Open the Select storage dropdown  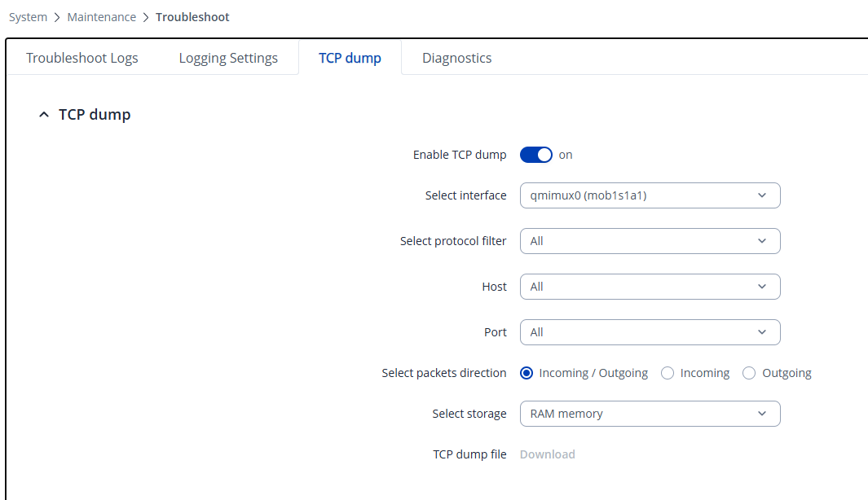650,414
